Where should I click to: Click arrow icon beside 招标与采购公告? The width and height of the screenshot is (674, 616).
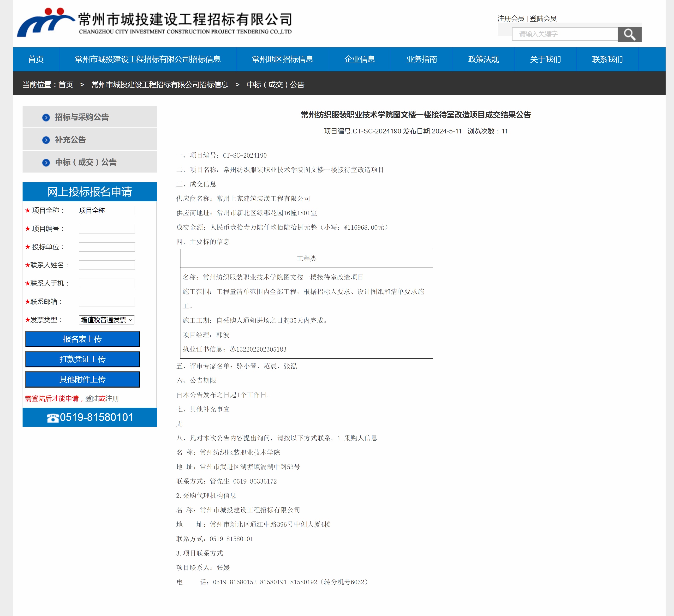pos(46,117)
